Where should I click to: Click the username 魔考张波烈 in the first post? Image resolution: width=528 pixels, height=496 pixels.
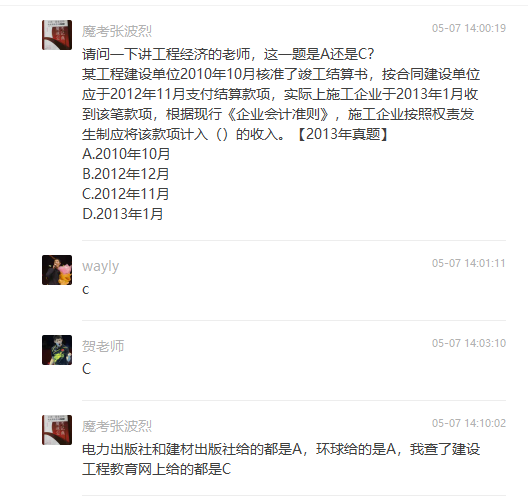click(117, 31)
